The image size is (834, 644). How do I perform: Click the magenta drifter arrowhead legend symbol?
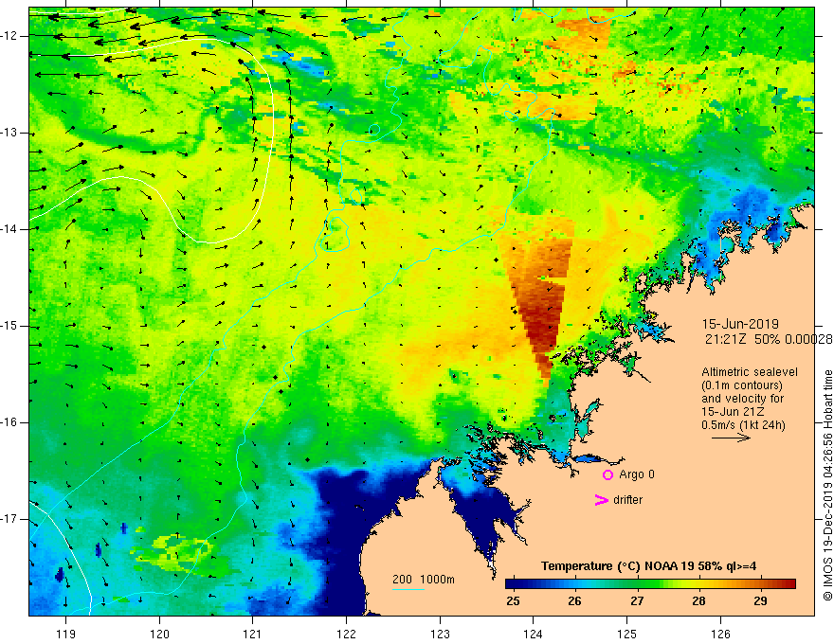pyautogui.click(x=601, y=500)
